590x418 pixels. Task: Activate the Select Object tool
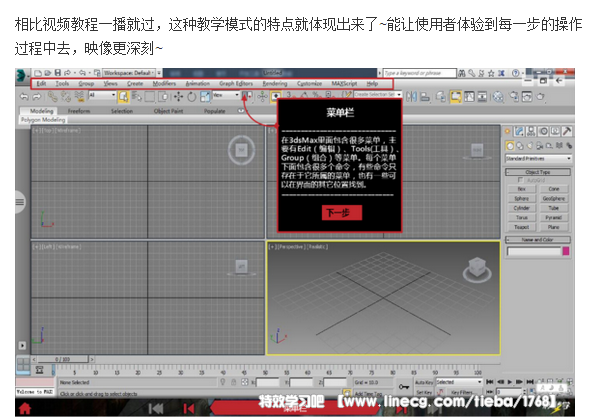[x=123, y=97]
